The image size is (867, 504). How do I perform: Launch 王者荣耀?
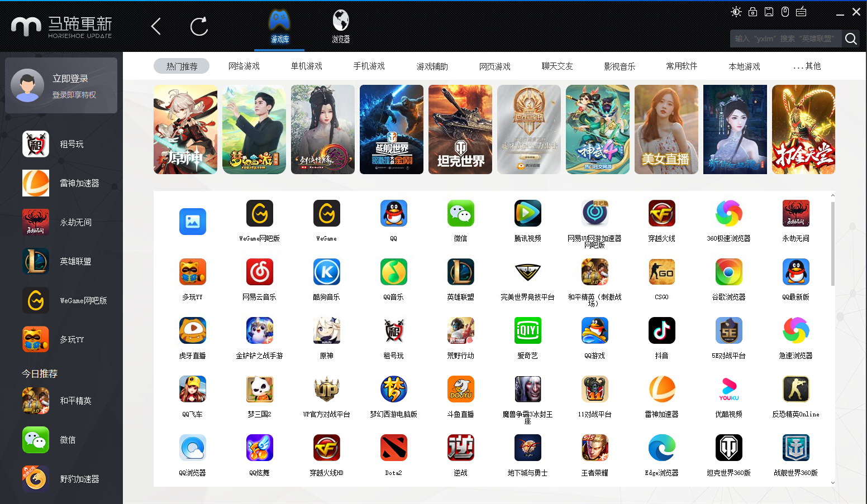(595, 448)
